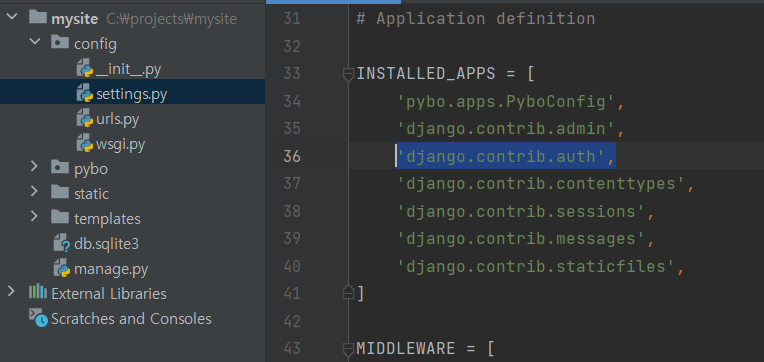
Task: Click the __init__.py Python file icon
Action: (x=85, y=69)
